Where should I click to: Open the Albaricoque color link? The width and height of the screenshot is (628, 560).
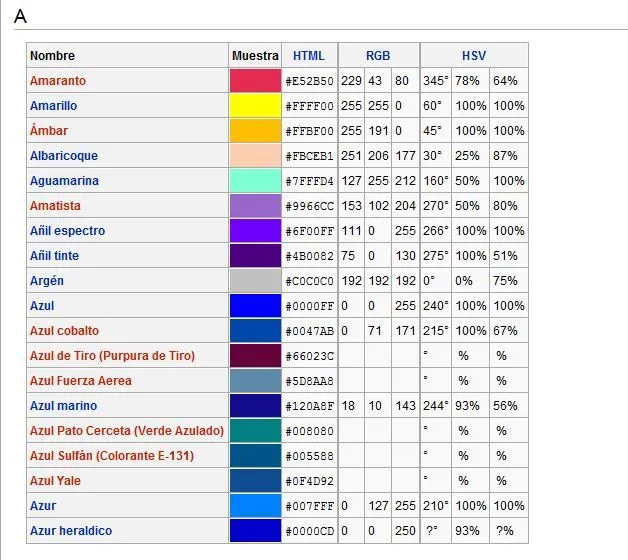(64, 156)
